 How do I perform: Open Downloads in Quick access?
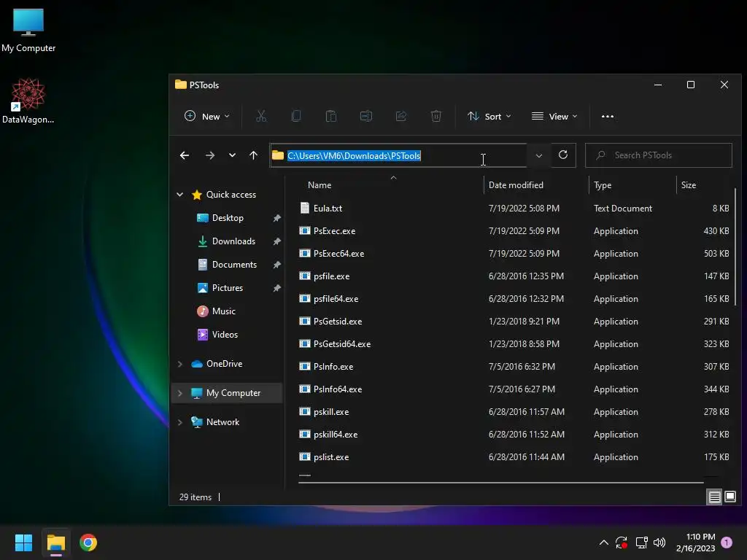[x=233, y=241]
